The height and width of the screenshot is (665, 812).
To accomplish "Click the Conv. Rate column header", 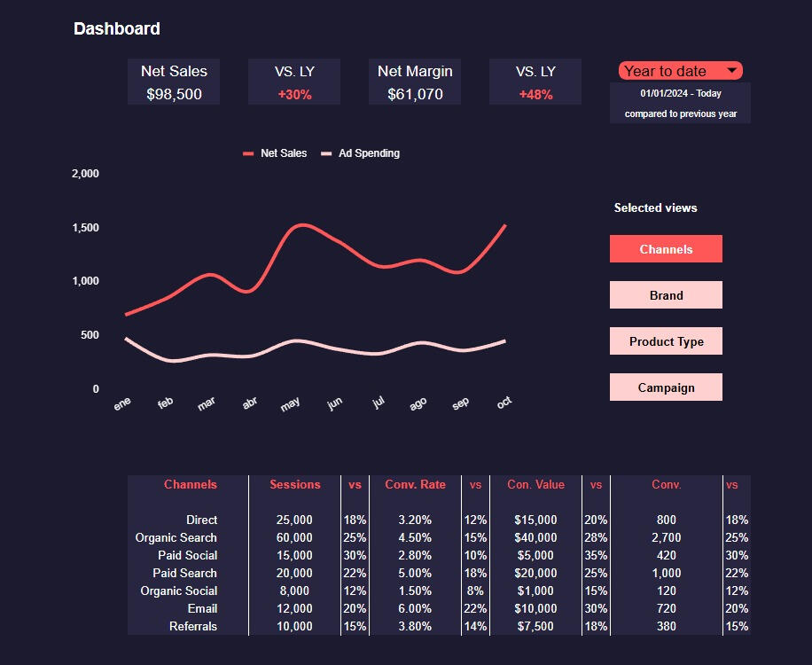I will (x=414, y=484).
